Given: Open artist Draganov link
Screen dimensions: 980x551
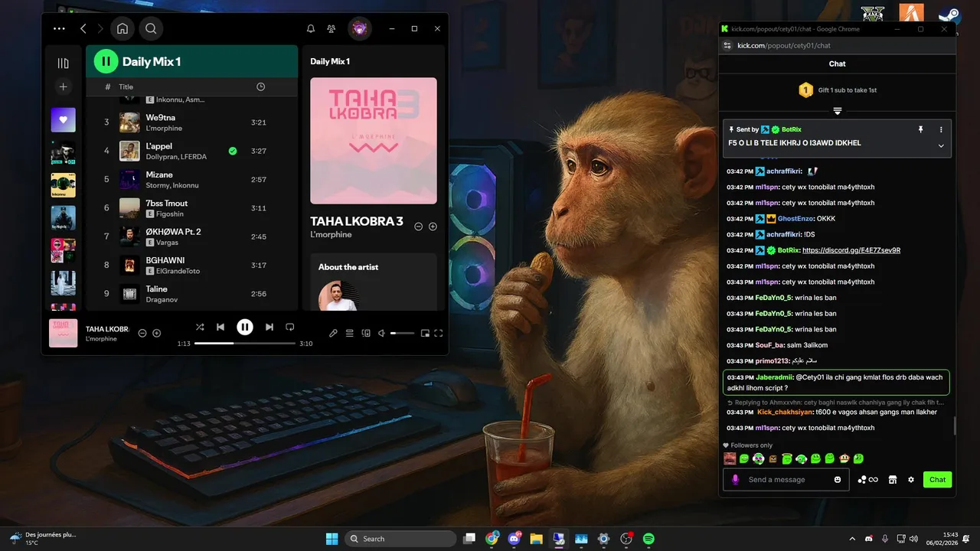Looking at the screenshot, I should click(x=162, y=299).
